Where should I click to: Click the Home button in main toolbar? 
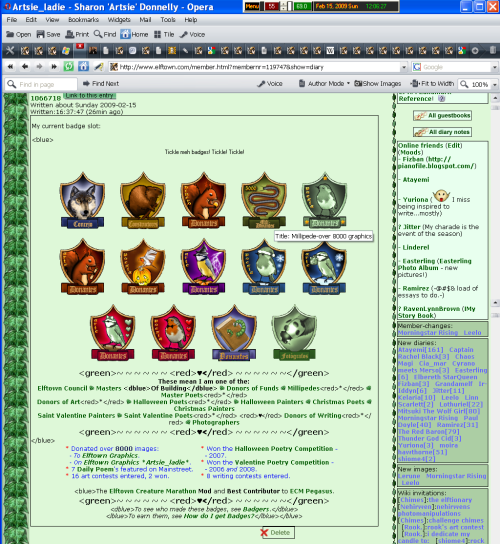pyautogui.click(x=134, y=34)
